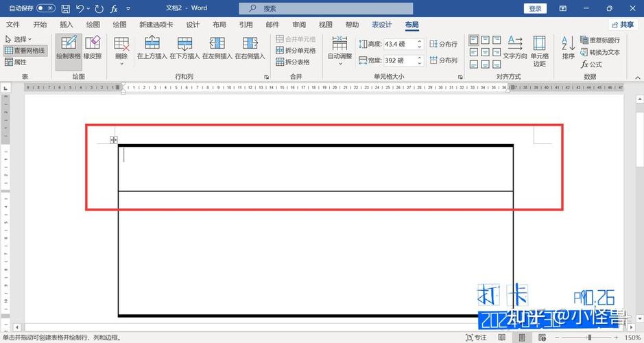Click 在下方插入 insert below
This screenshot has width=644, height=343.
(x=184, y=47)
